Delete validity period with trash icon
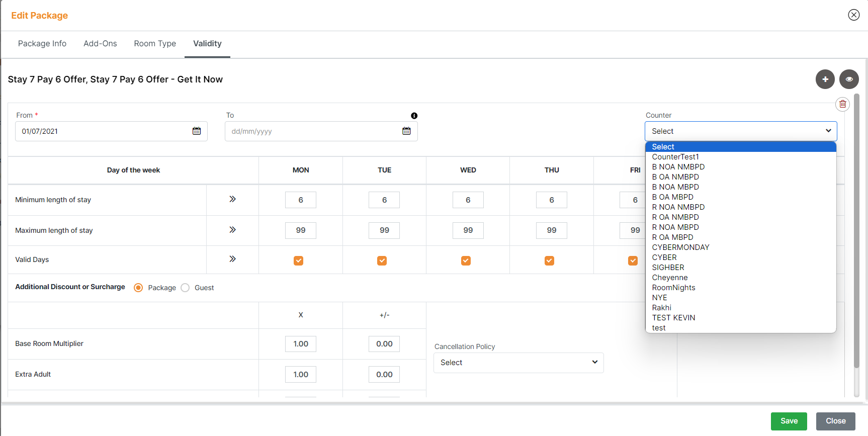868x436 pixels. 842,104
